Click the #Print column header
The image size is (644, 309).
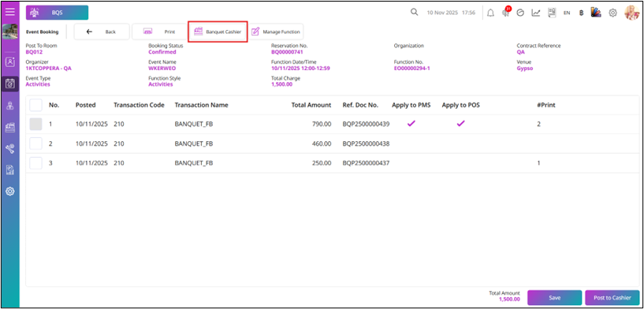545,105
